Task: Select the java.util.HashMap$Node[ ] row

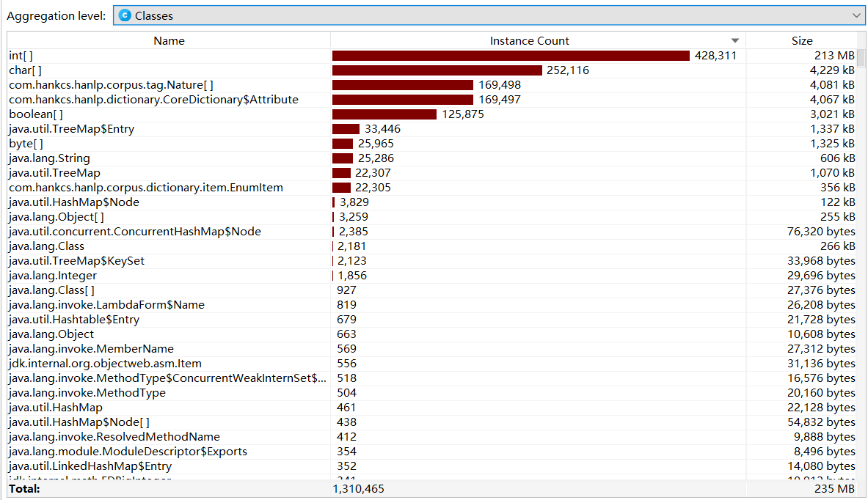Action: coord(432,422)
